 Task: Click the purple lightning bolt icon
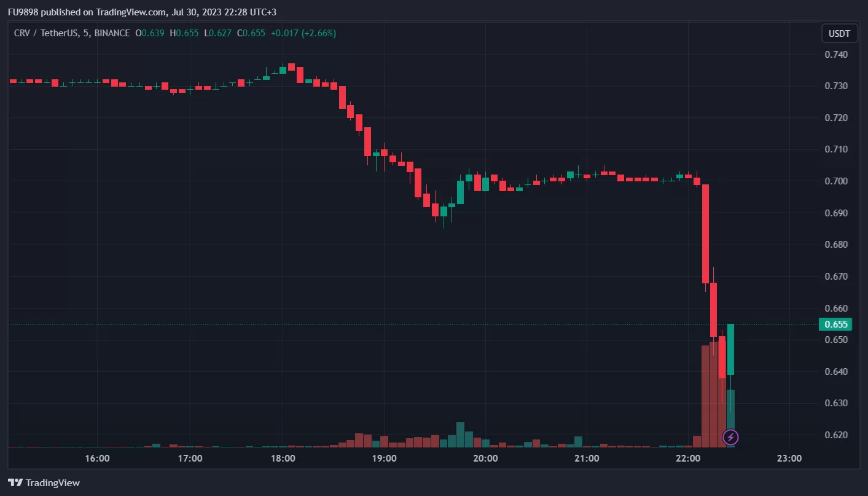point(730,437)
